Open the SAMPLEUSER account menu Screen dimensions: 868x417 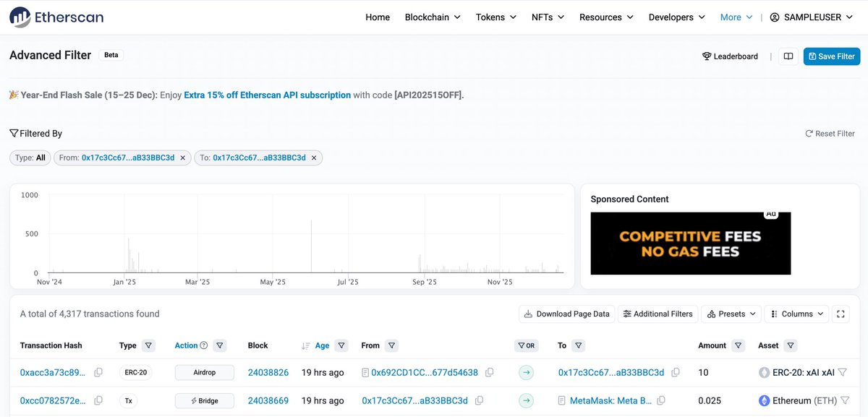[x=811, y=17]
